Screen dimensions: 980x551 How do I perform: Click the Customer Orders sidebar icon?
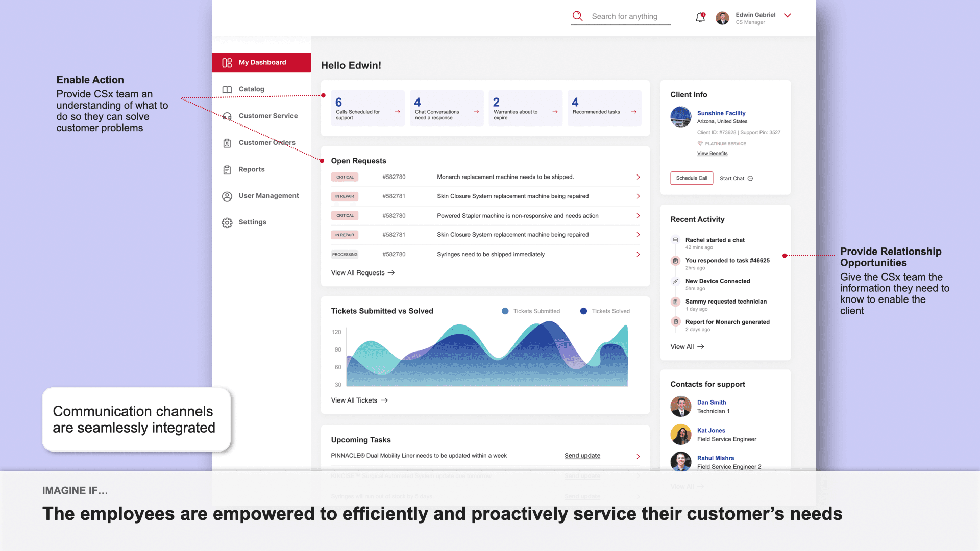[227, 143]
